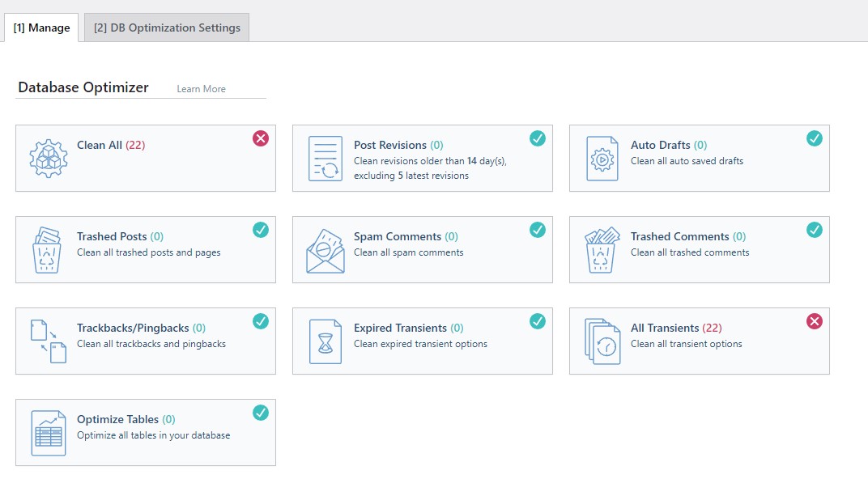Click text 'Clean all transient options'
Viewport: 868px width, 479px height.
(687, 344)
